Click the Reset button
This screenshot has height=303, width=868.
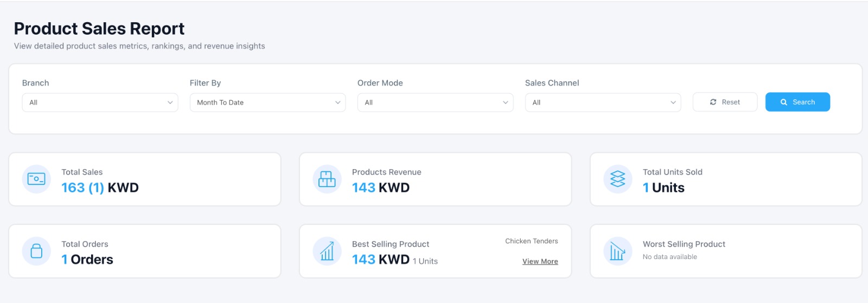click(725, 102)
